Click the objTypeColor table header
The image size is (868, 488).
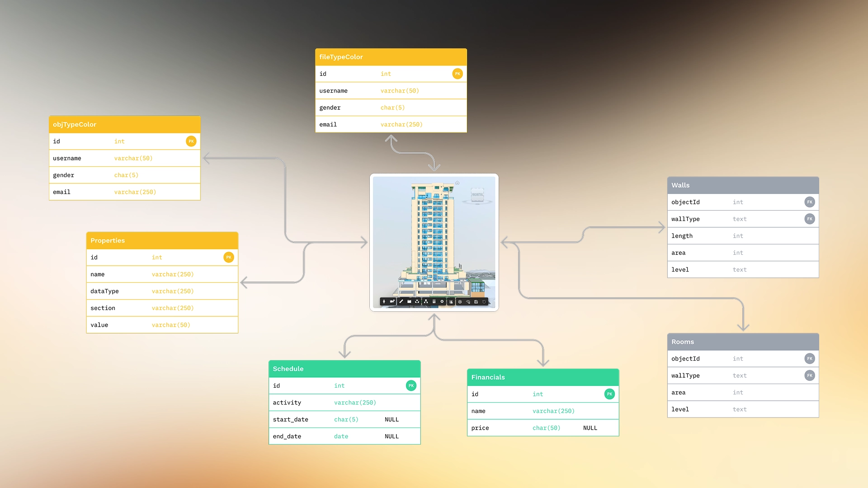tap(124, 125)
